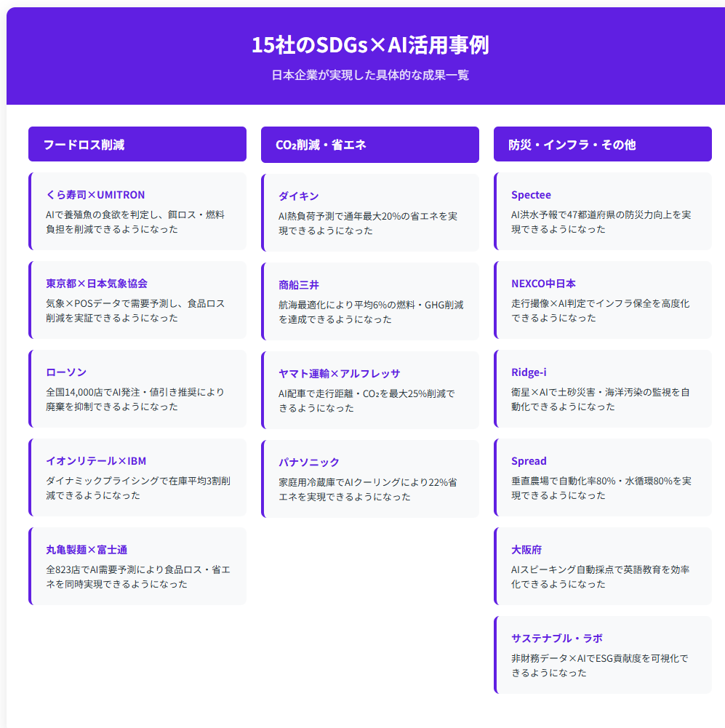This screenshot has width=725, height=728.
Task: Open the 大阪府 case card
Action: (x=603, y=566)
